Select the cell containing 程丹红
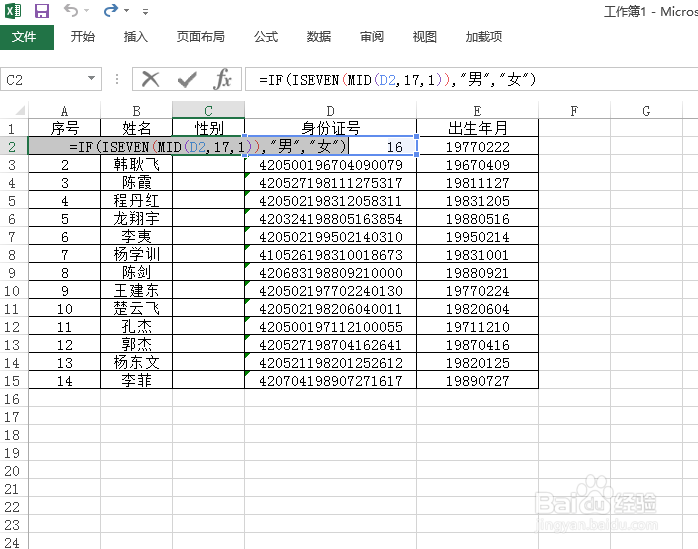Screen dimensions: 698x549 coord(137,200)
